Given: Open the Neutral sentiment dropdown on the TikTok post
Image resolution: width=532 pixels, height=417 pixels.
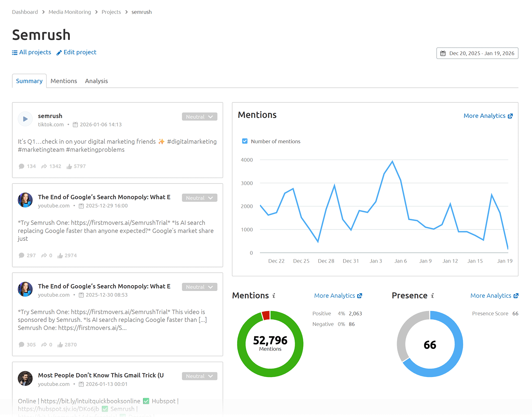Looking at the screenshot, I should point(199,116).
